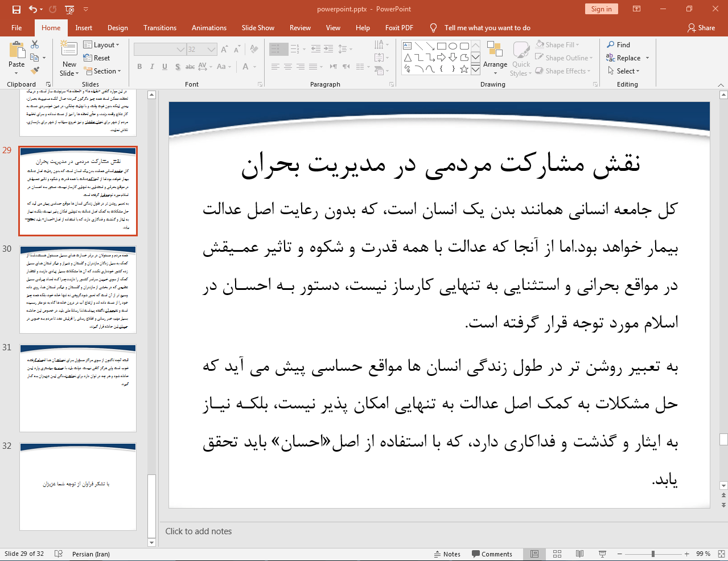The width and height of the screenshot is (728, 561).
Task: Expand the shapes gallery More arrow
Action: point(475,69)
